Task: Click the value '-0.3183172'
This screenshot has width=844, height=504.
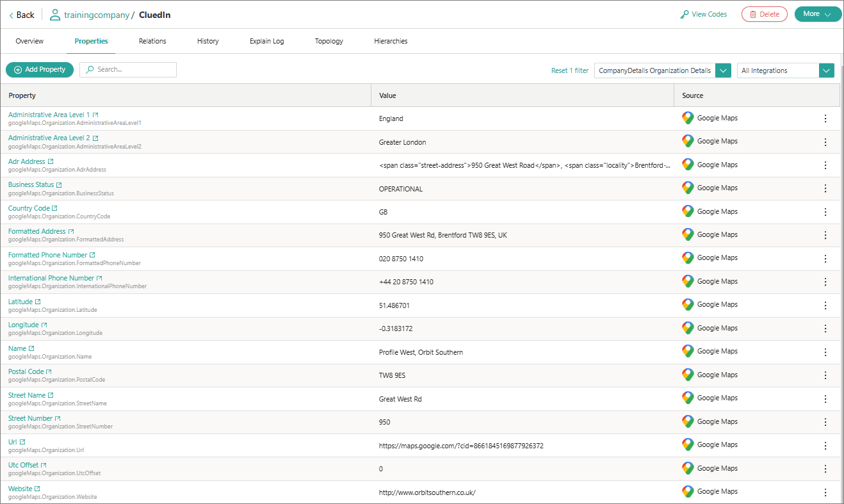Action: point(396,329)
